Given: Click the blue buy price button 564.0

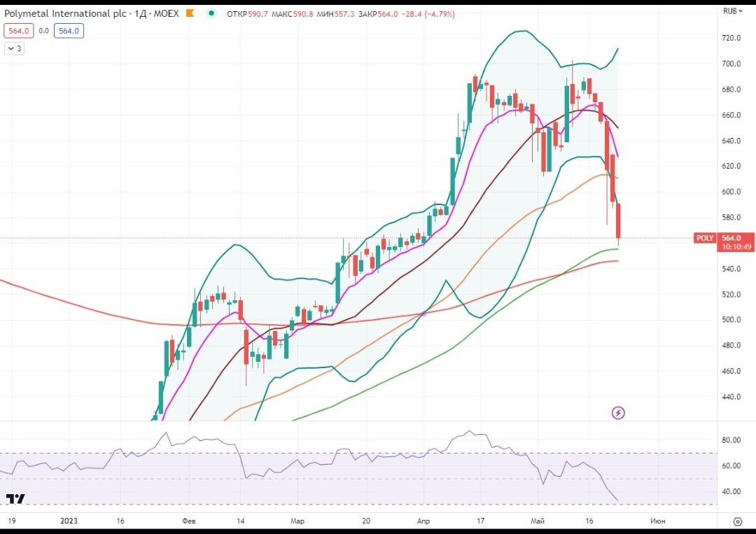Looking at the screenshot, I should pyautogui.click(x=69, y=31).
